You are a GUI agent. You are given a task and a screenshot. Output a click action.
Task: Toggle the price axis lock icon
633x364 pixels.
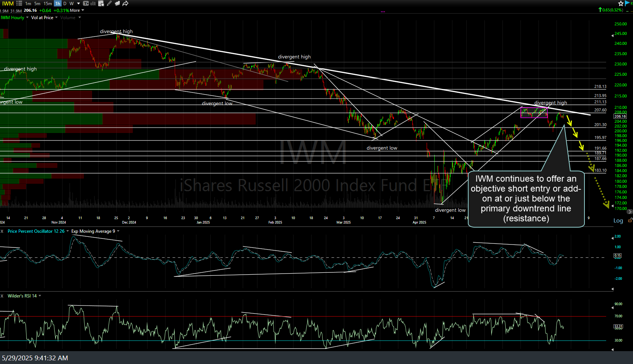point(630,220)
